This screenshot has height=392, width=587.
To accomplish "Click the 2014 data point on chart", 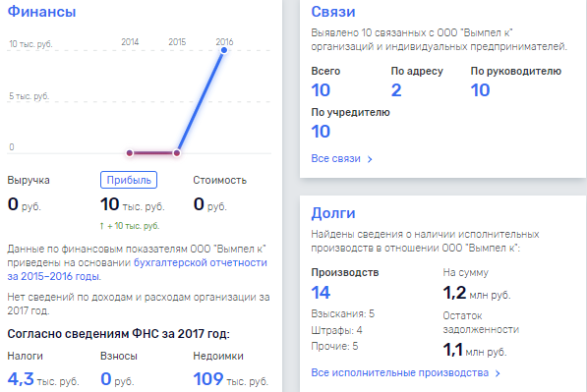I will pos(130,153).
